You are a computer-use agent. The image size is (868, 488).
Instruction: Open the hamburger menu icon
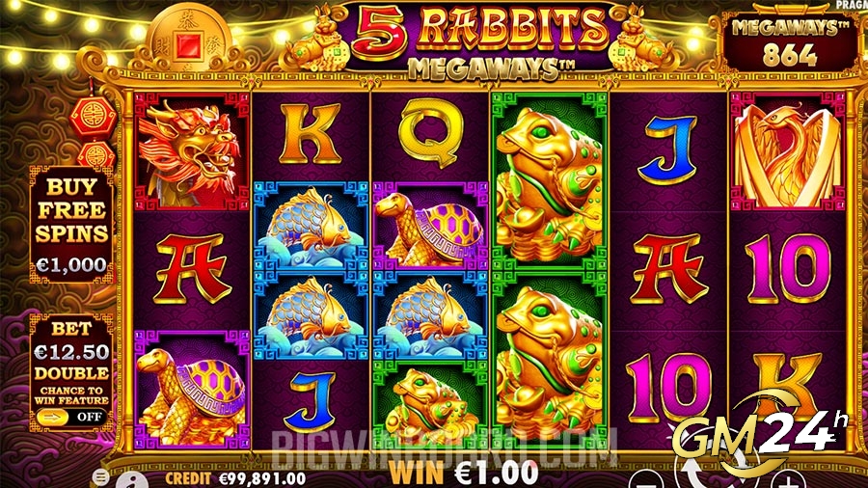point(100,476)
